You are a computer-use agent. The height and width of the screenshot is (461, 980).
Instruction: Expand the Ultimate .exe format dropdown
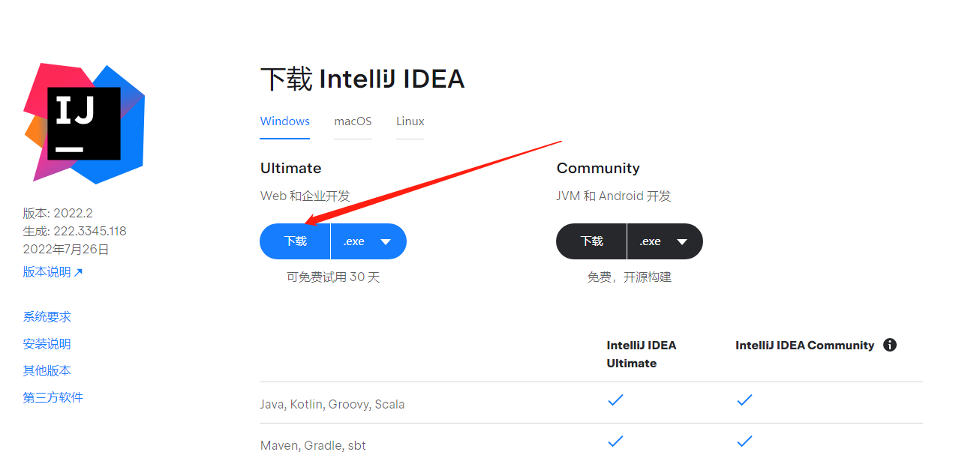point(368,241)
